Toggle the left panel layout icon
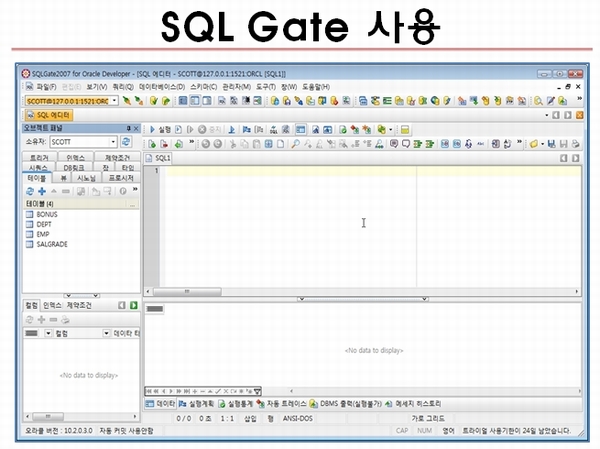 pos(183,101)
